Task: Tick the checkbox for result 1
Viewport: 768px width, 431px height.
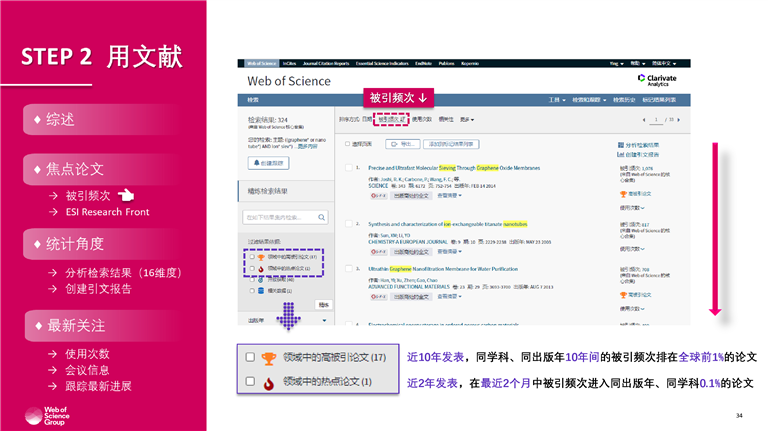Action: coord(349,168)
